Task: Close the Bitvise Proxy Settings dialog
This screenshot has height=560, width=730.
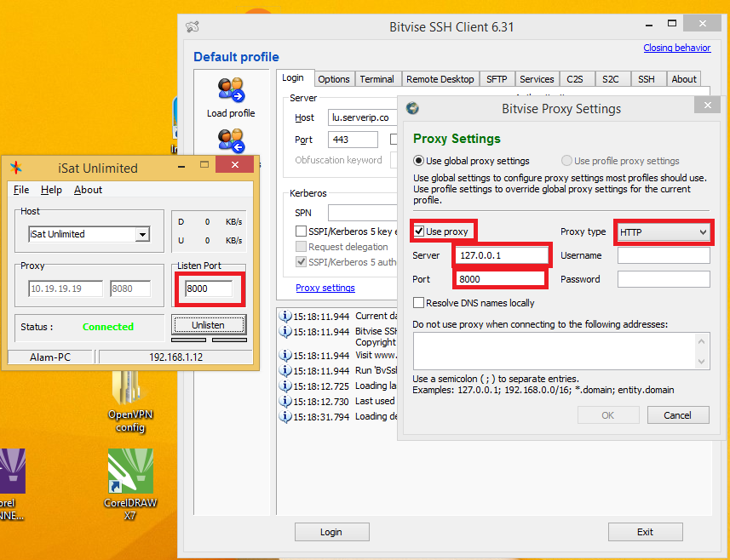Action: (708, 106)
